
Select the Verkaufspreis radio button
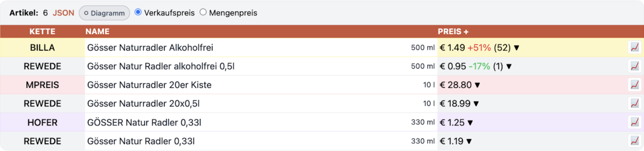138,12
